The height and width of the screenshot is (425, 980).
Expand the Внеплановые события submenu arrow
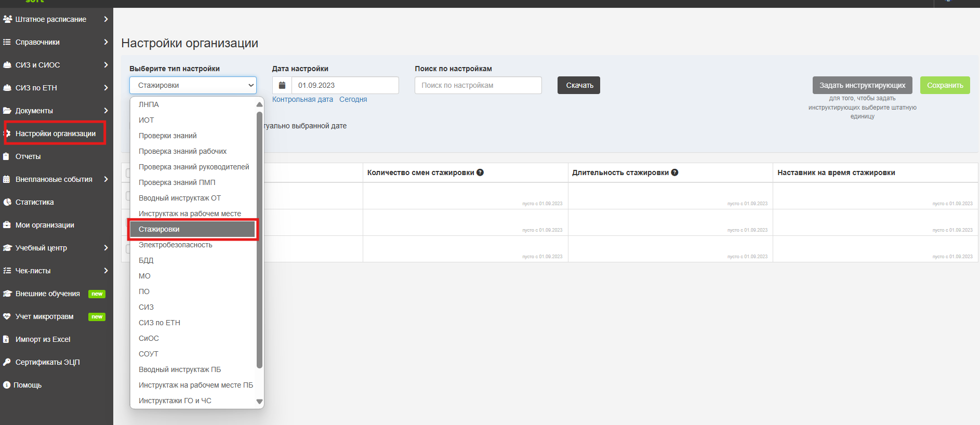coord(106,179)
